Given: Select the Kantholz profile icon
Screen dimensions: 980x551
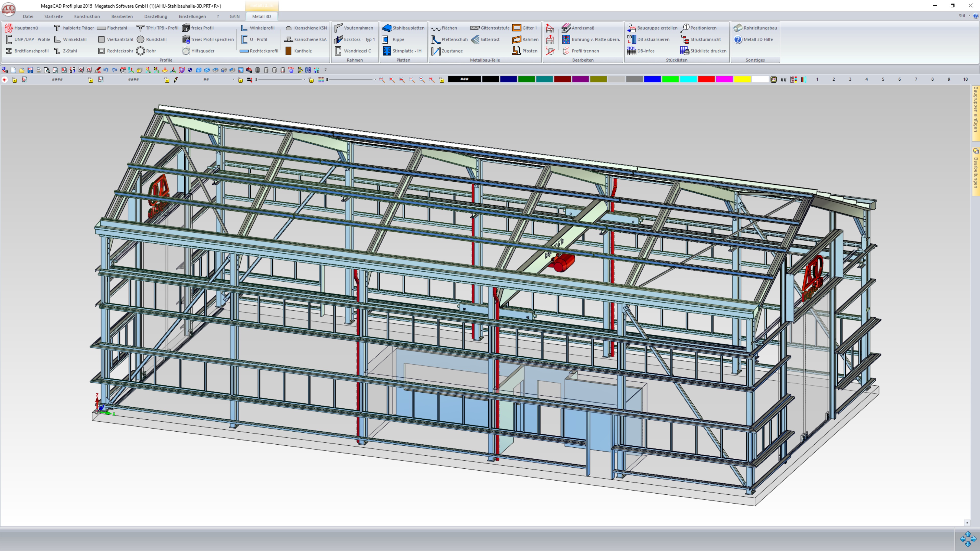Looking at the screenshot, I should 288,51.
